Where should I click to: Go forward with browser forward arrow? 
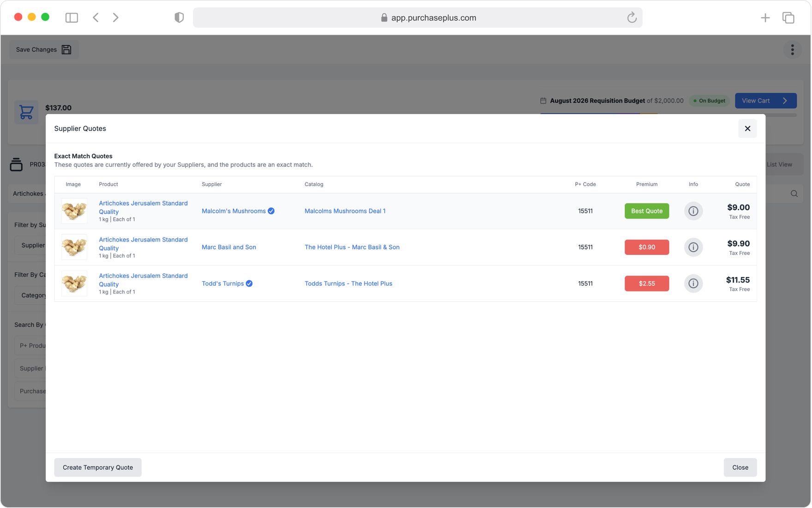coord(116,18)
